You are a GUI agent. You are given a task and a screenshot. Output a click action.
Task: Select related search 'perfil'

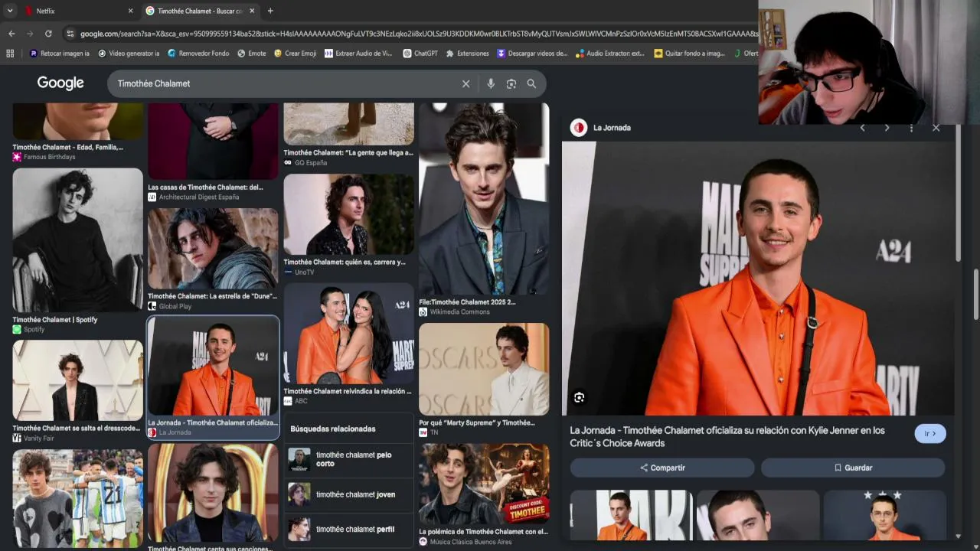point(348,529)
